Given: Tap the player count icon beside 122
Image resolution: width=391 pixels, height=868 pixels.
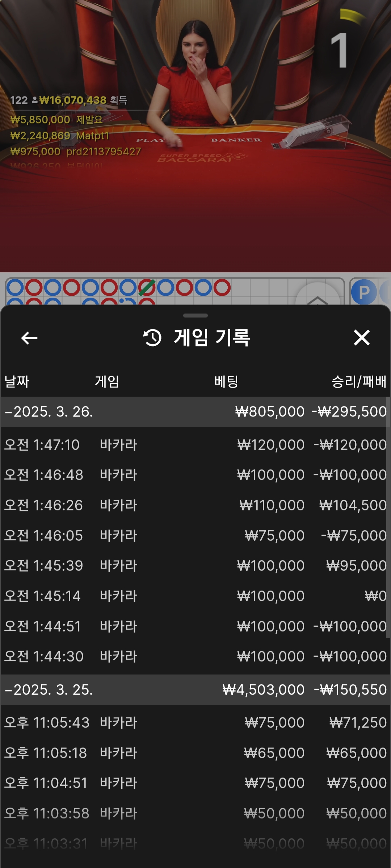Looking at the screenshot, I should (x=35, y=100).
